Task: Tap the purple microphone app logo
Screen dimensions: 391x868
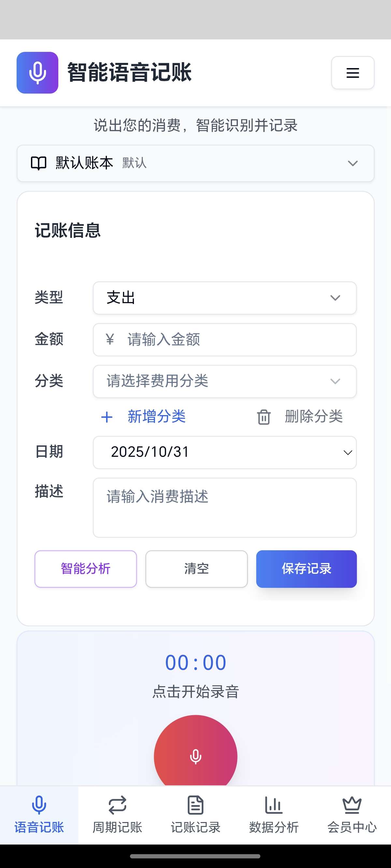Action: 37,73
